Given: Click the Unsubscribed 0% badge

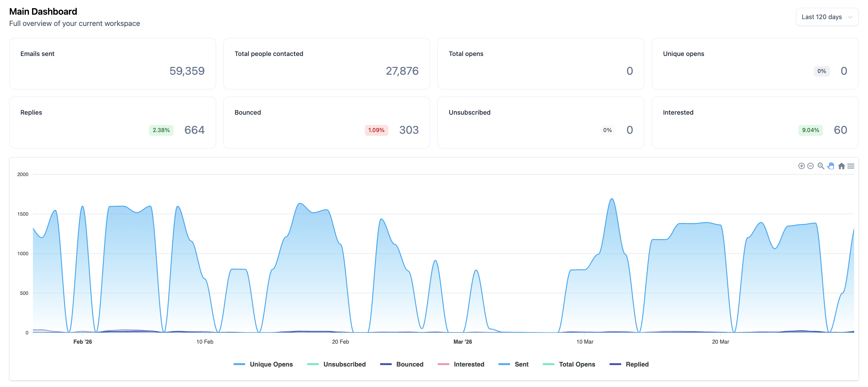Looking at the screenshot, I should pos(607,130).
